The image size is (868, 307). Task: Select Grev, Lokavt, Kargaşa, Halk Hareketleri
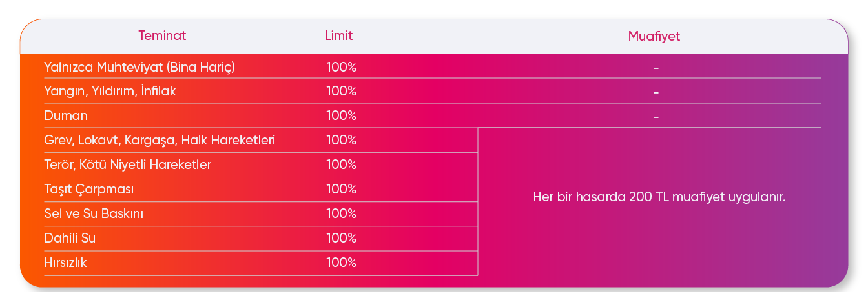pos(261,140)
